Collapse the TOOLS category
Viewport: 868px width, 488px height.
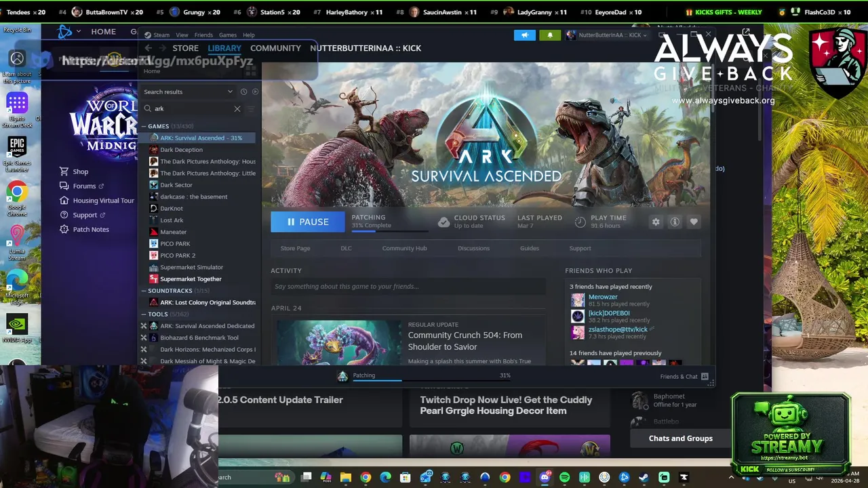[x=144, y=314]
